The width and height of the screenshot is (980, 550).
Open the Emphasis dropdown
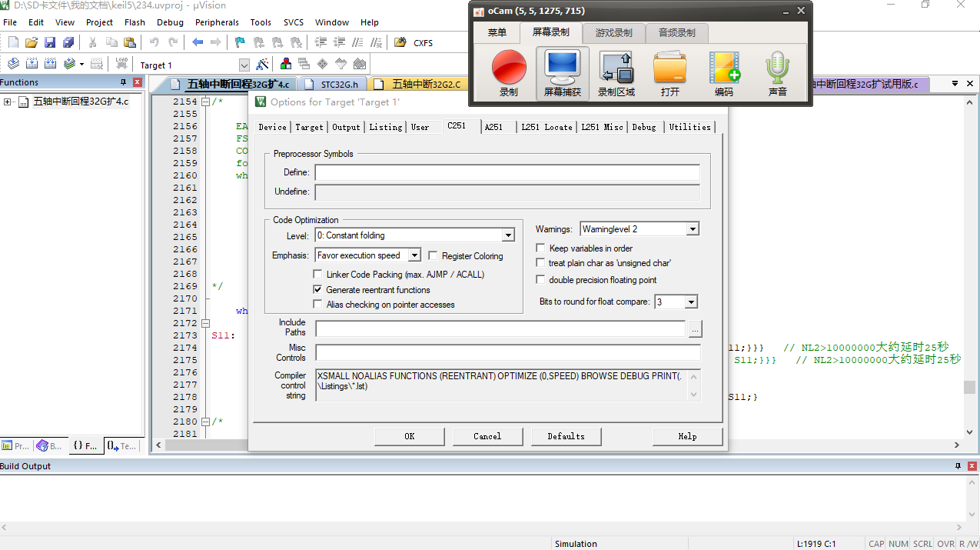coord(414,255)
